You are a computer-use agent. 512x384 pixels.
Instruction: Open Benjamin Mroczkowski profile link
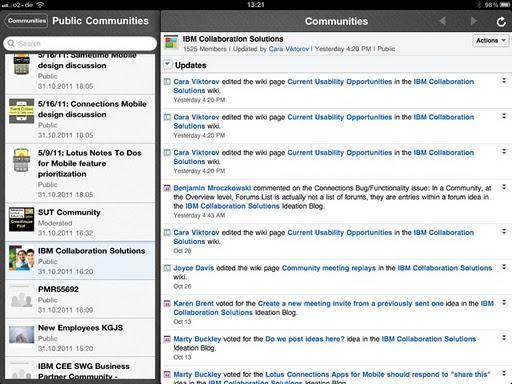pos(212,188)
